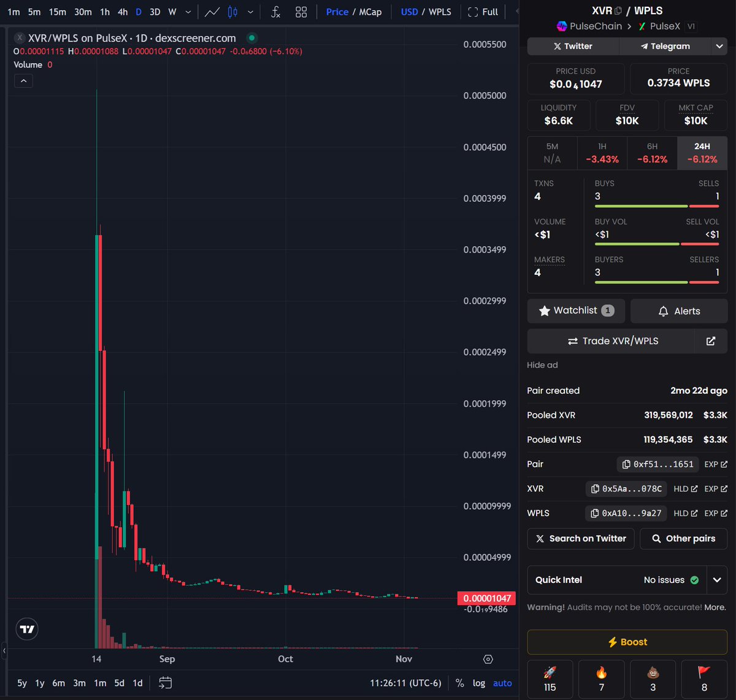Click the line chart style icon
The height and width of the screenshot is (700, 736).
pyautogui.click(x=212, y=12)
